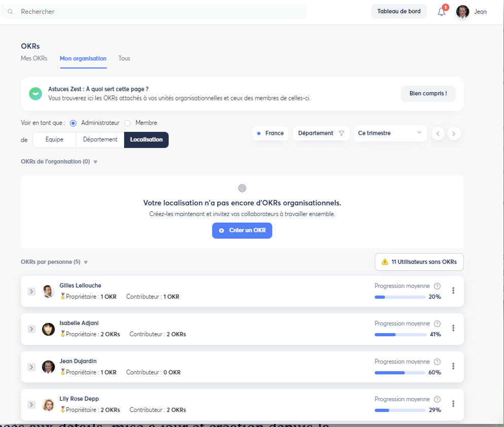Click the Département filter funnel icon

point(341,133)
